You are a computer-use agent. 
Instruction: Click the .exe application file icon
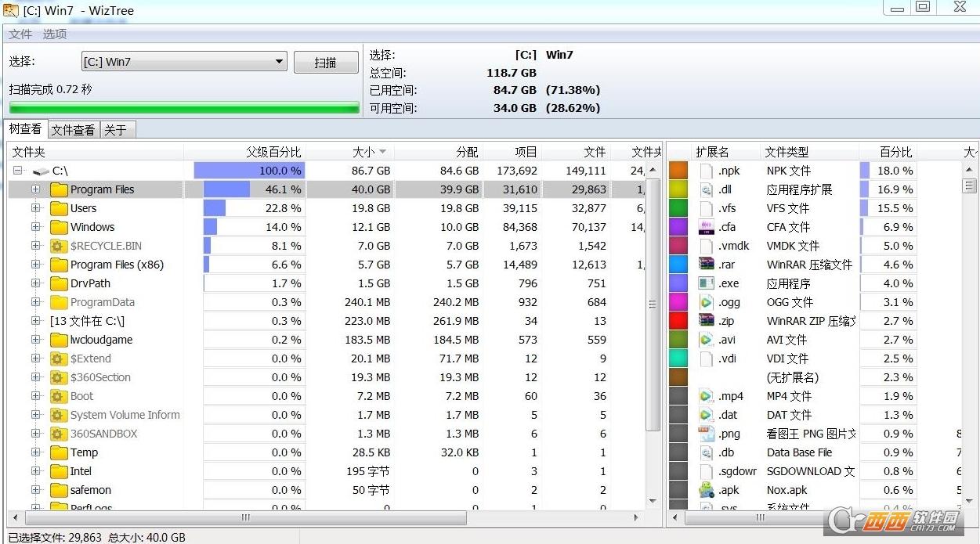click(707, 283)
